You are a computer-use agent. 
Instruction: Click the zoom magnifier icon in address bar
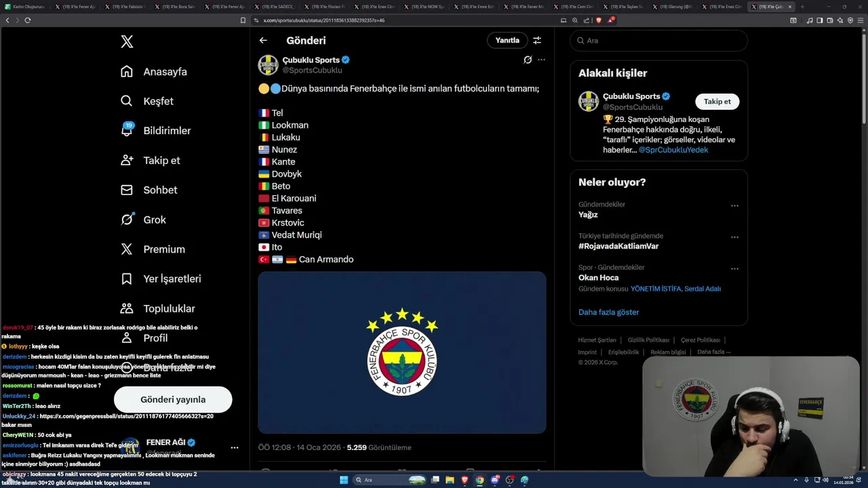[x=575, y=20]
